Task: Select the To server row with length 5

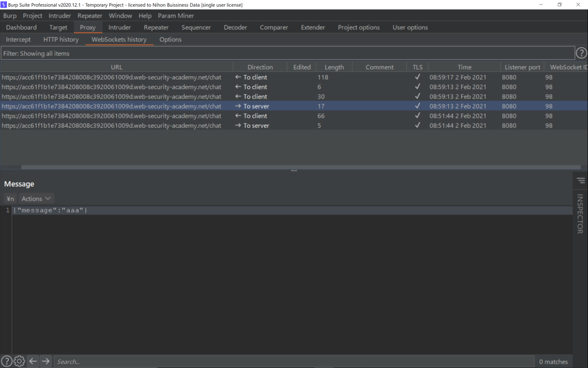Action: click(x=294, y=126)
